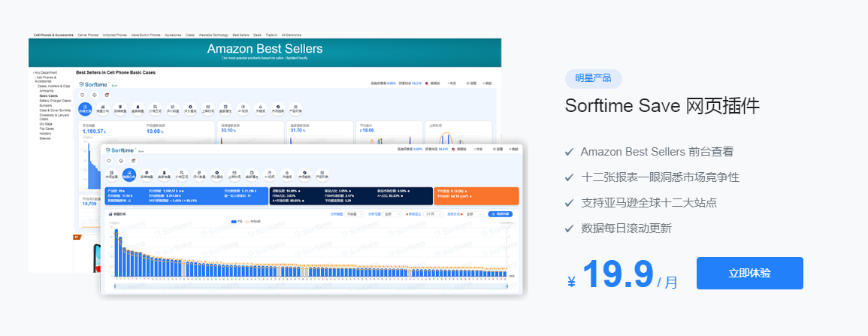Select 卖家销量 icon in front Sorftime panel

coord(165,175)
